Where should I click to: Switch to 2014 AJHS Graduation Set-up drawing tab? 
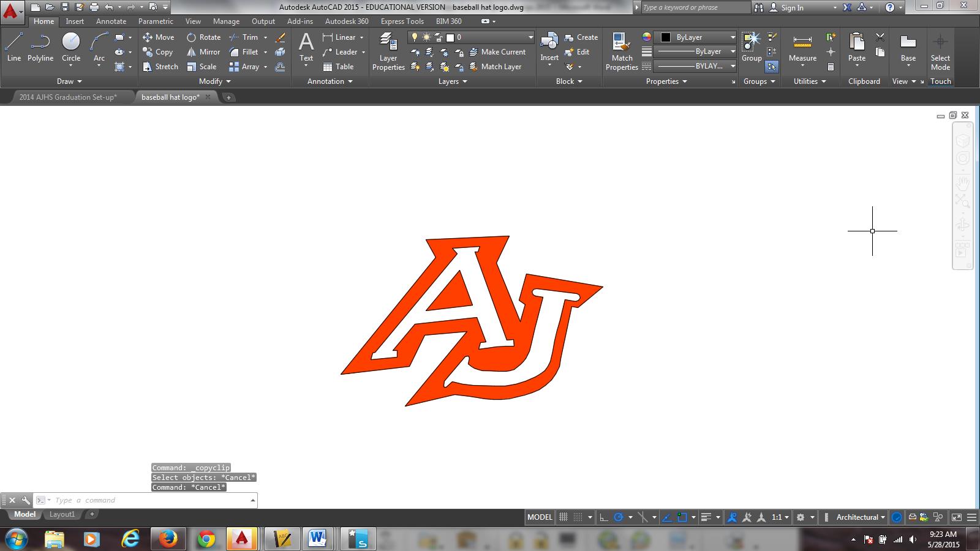click(67, 97)
